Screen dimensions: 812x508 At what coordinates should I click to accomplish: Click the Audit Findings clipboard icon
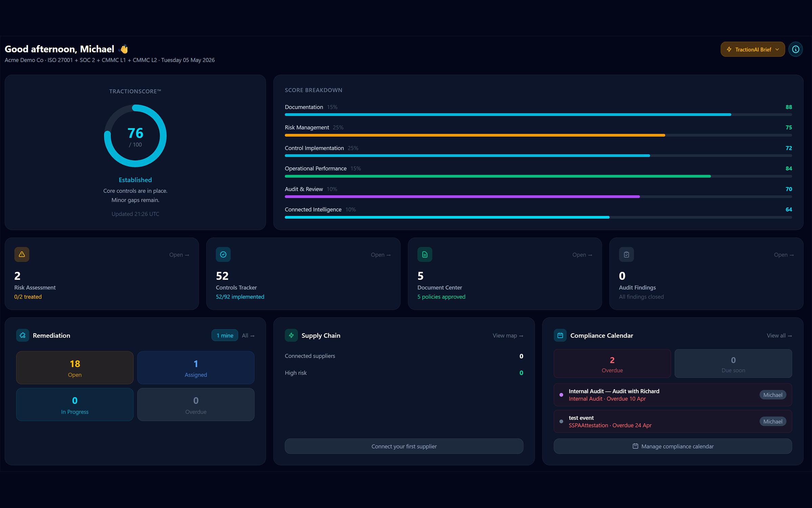tap(626, 254)
